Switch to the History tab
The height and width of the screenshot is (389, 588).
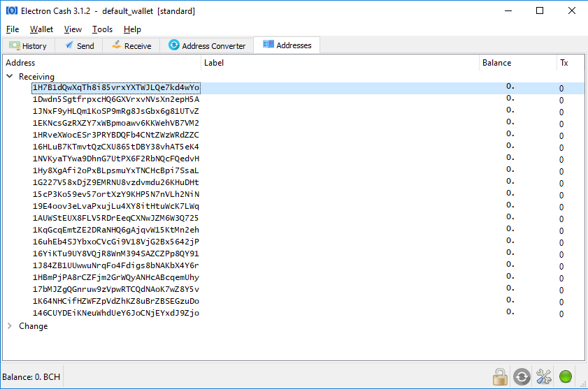[x=28, y=45]
